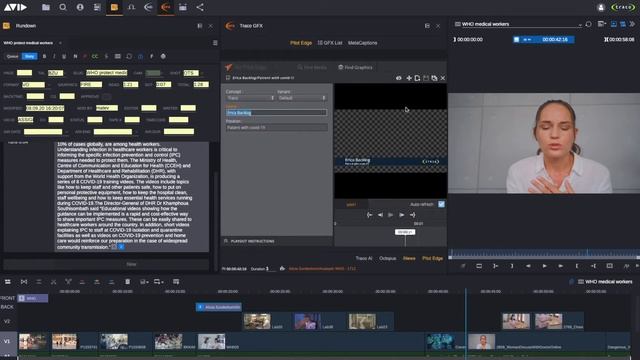
Task: Open the timeline zoom-region dropdown icon
Action: click(158, 282)
